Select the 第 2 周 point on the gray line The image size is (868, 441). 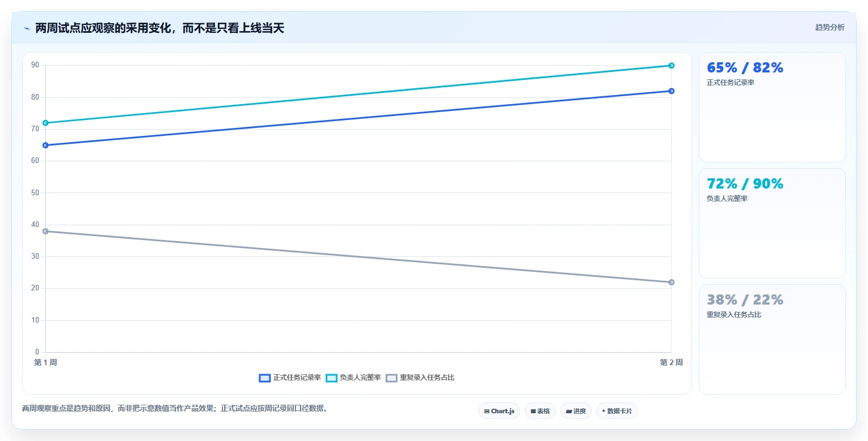pyautogui.click(x=671, y=282)
